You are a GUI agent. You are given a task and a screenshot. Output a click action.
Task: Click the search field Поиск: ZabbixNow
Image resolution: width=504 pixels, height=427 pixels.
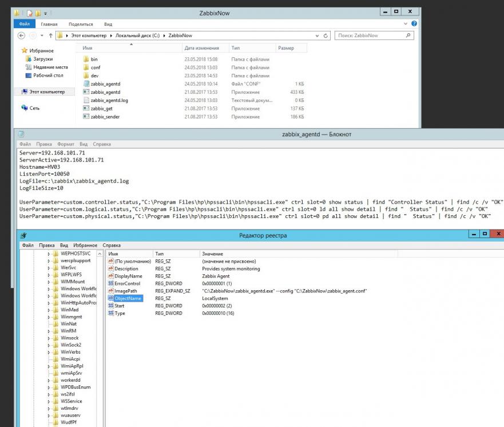372,35
